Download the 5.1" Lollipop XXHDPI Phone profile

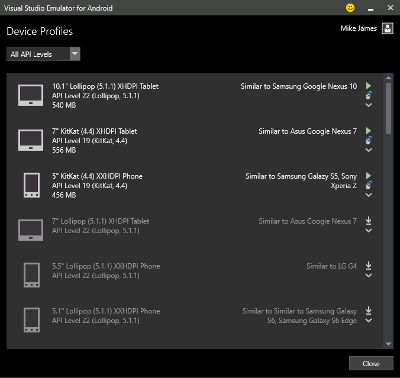[x=368, y=311]
